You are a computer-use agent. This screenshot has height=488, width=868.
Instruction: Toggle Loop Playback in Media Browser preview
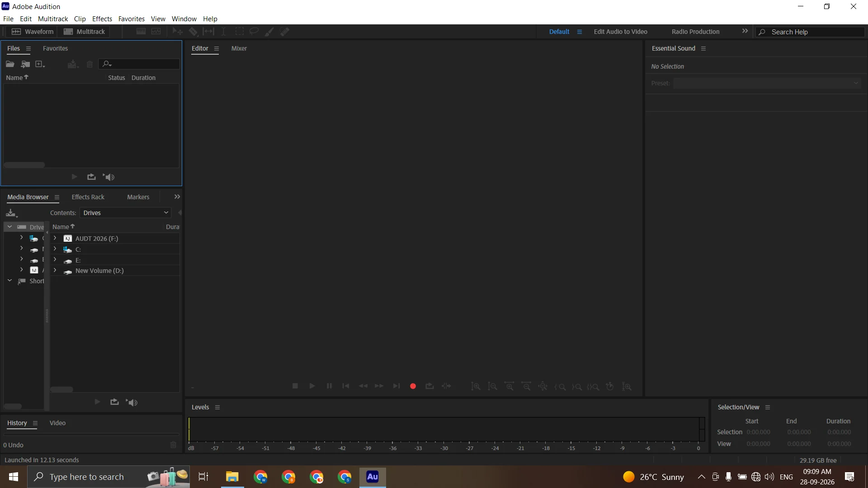click(x=114, y=402)
